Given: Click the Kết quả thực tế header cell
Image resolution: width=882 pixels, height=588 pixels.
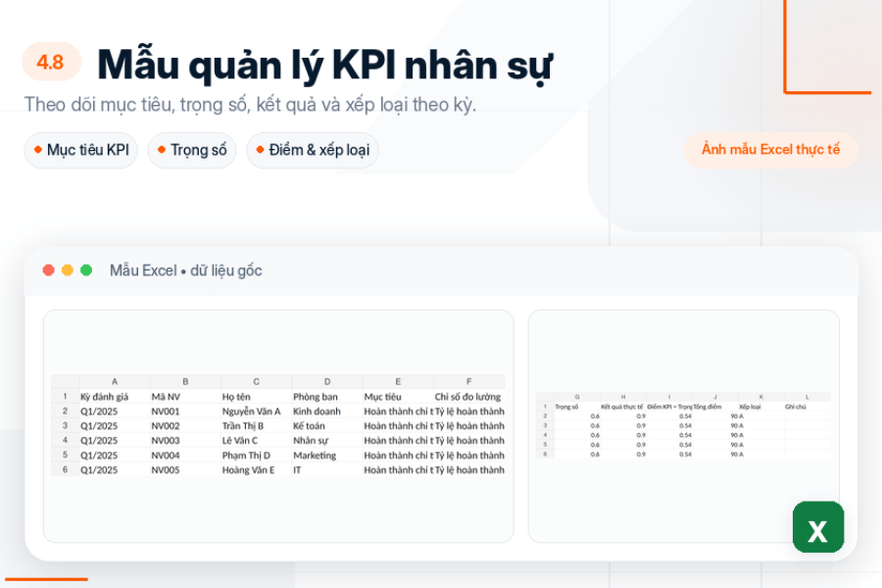Looking at the screenshot, I should (x=621, y=407).
